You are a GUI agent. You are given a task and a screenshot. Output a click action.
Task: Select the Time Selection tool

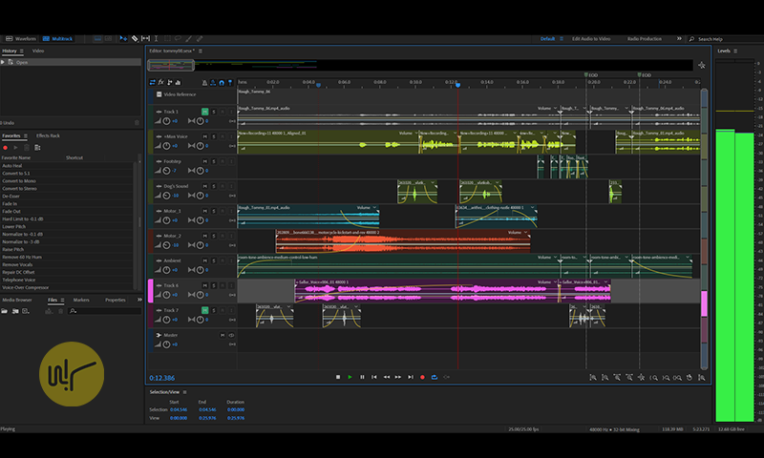tap(156, 38)
